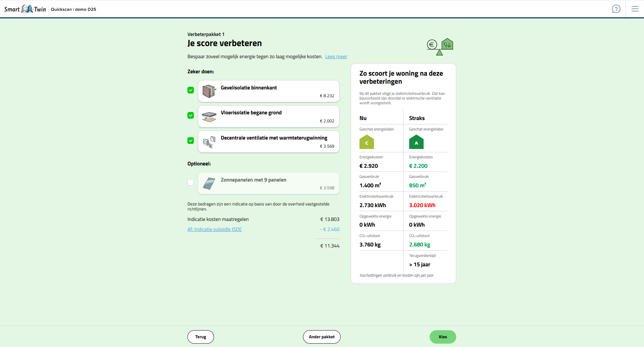
Task: Confirm package with Kies button
Action: (x=442, y=337)
